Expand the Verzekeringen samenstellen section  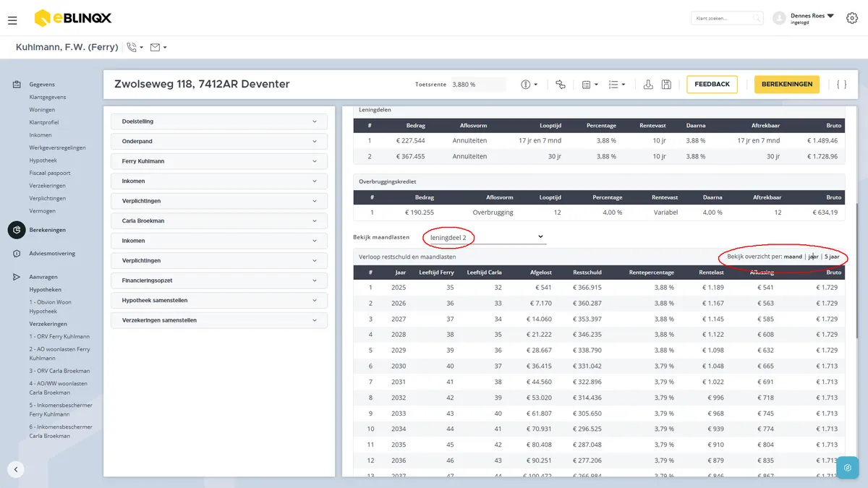point(219,320)
